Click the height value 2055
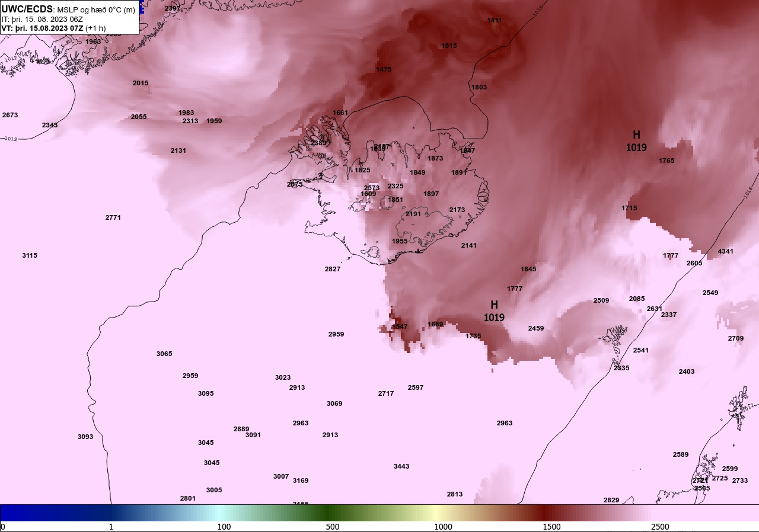This screenshot has width=759, height=532. [x=139, y=117]
